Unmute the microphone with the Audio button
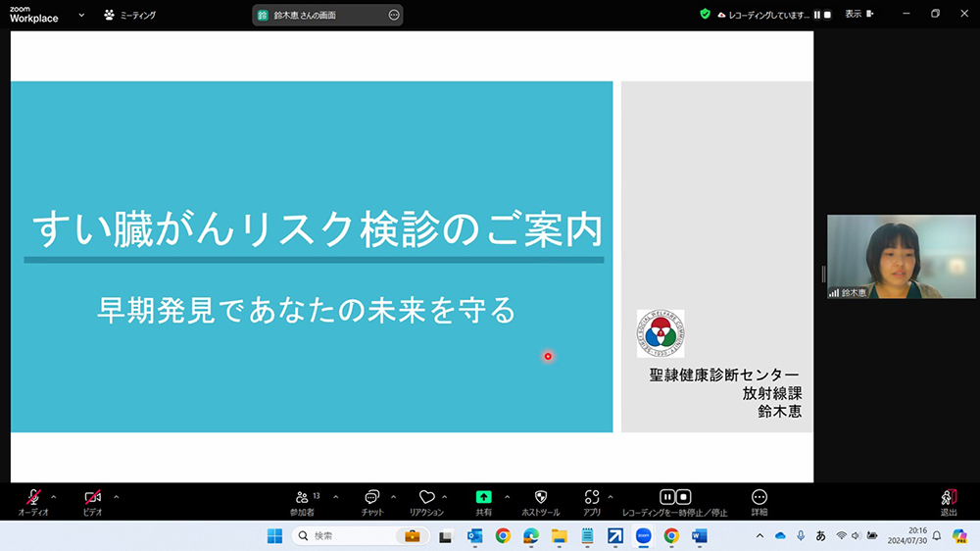Screen dimensions: 980x551 click(x=33, y=498)
